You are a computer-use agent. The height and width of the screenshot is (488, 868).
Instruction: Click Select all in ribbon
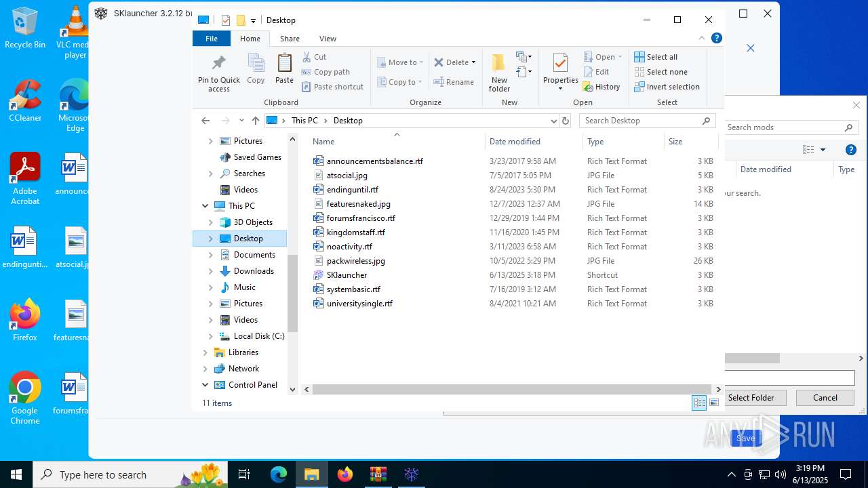tap(656, 57)
